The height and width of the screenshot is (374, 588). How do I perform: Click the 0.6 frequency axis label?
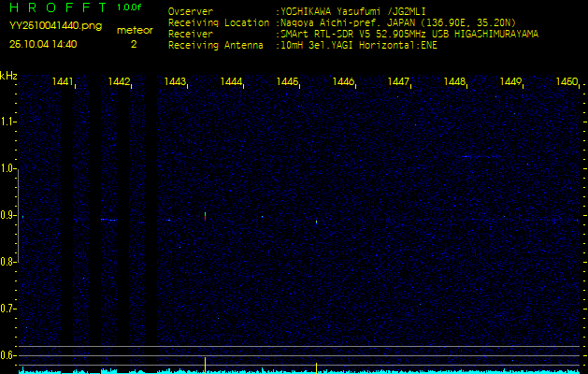[x=7, y=355]
